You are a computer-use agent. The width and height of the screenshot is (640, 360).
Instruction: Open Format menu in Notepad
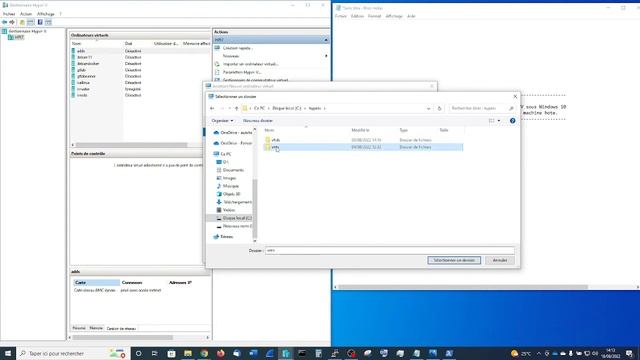tap(374, 16)
